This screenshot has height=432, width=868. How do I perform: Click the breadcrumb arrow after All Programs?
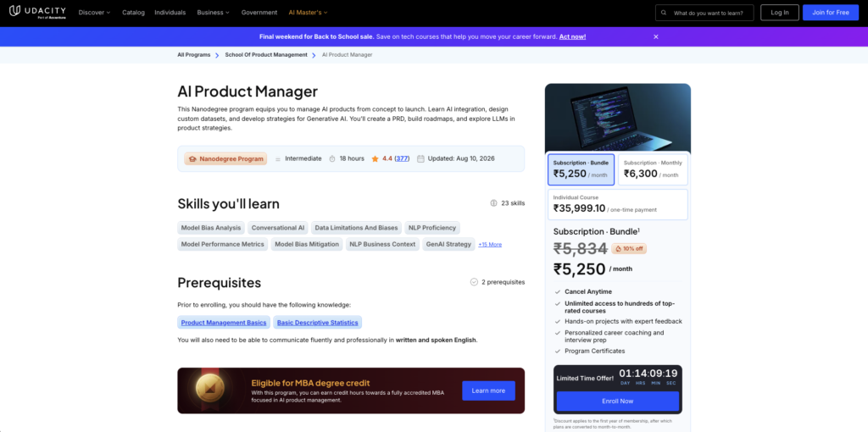coord(218,55)
